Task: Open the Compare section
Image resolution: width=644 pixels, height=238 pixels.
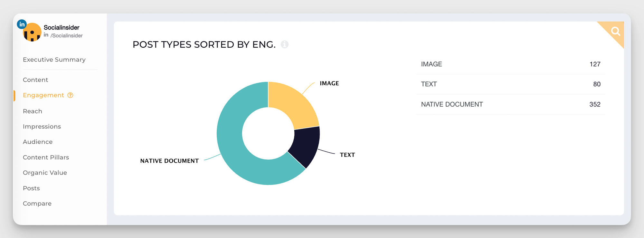Action: click(x=37, y=204)
